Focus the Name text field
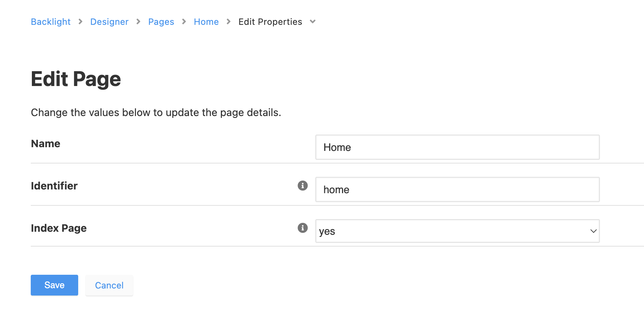The height and width of the screenshot is (330, 644). click(x=457, y=147)
